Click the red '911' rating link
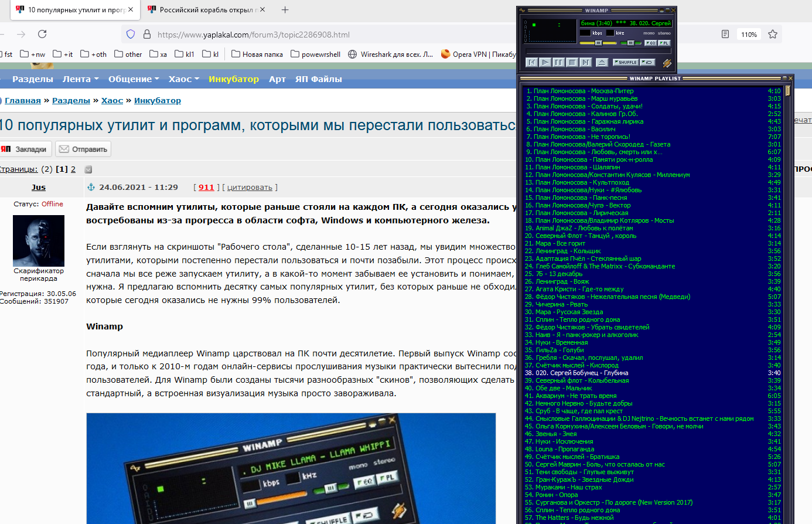Screen dimensions: 812x524 (206, 187)
